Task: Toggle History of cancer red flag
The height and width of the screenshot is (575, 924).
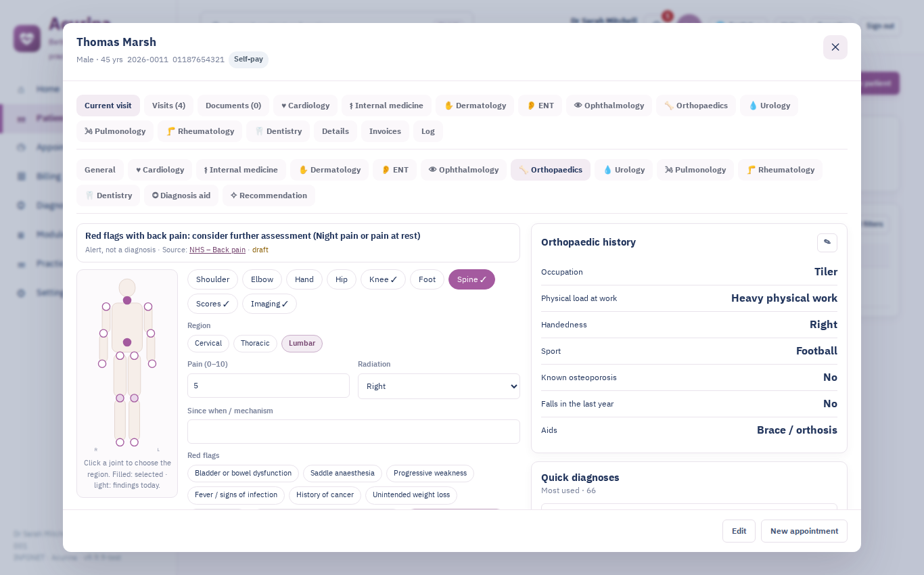Action: pyautogui.click(x=325, y=495)
